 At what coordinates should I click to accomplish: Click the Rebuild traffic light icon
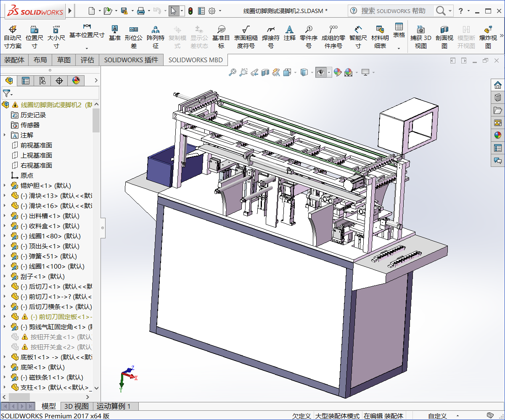point(190,11)
